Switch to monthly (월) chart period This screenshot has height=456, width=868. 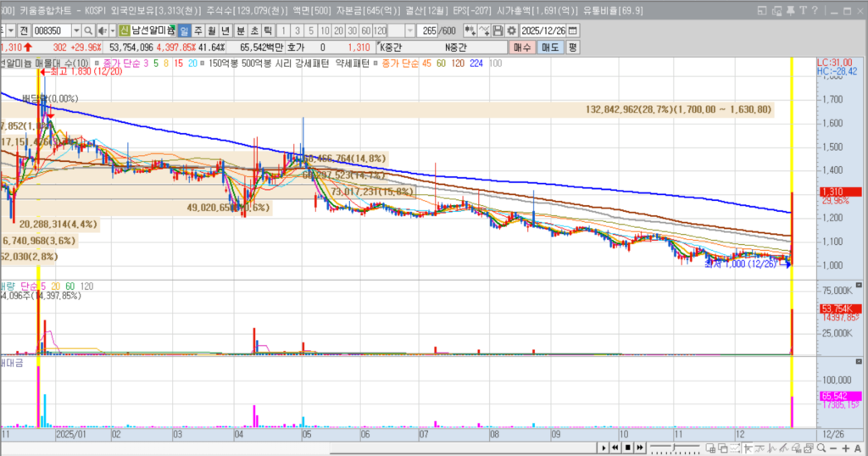coord(212,31)
